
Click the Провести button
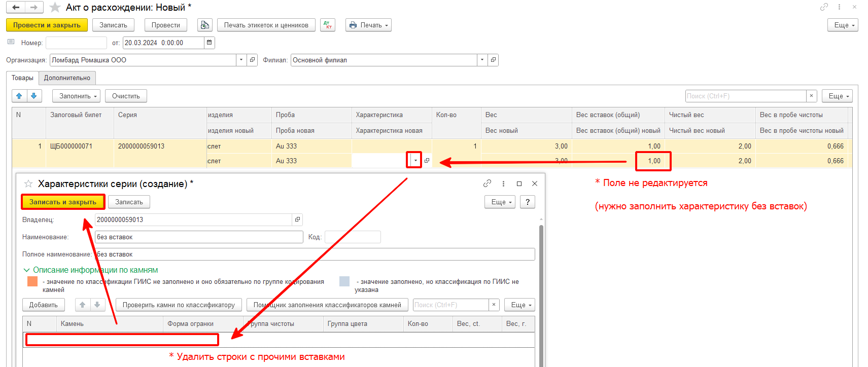(166, 25)
